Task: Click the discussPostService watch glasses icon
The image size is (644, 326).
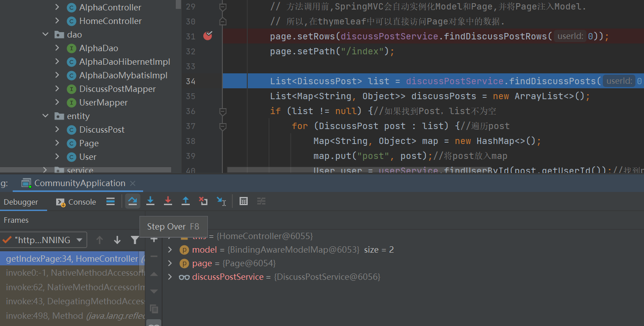Action: click(x=184, y=277)
